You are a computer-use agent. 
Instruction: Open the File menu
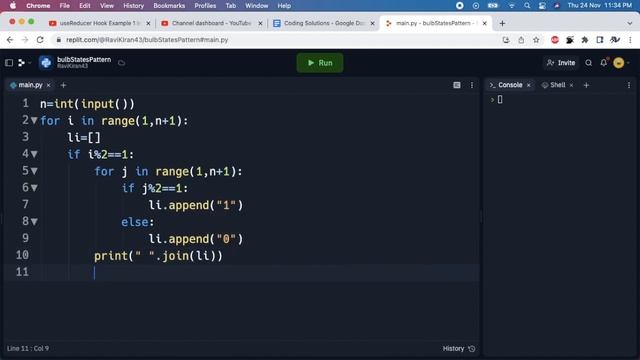(64, 5)
